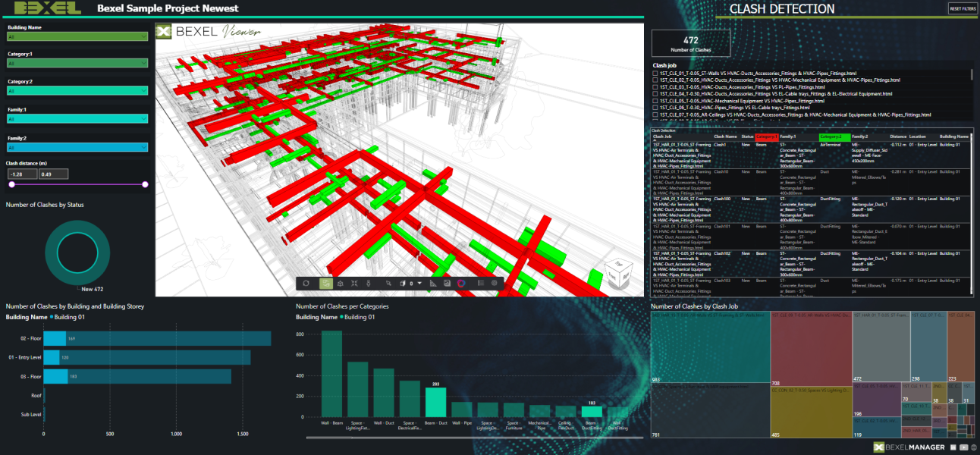The width and height of the screenshot is (980, 455).
Task: Select the Clash100 cell in the table
Action: click(x=722, y=199)
